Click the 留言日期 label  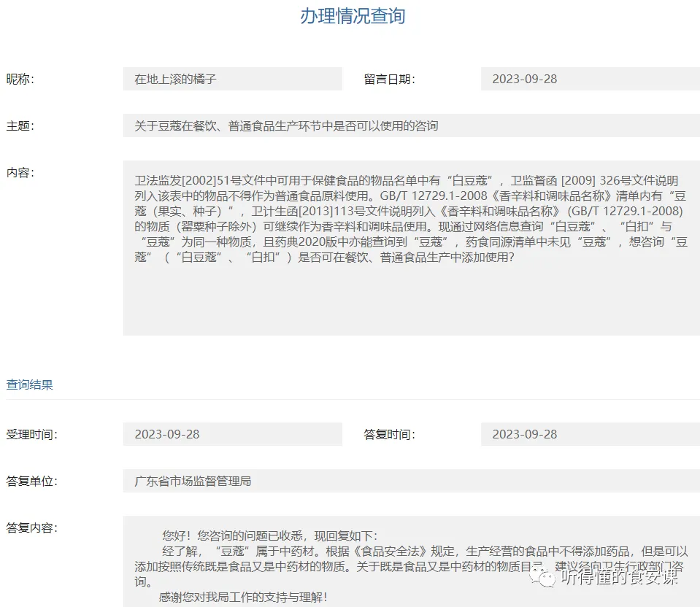point(388,78)
